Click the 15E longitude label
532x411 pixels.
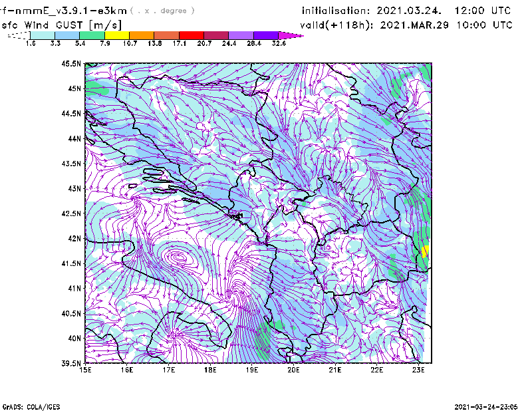coord(86,370)
